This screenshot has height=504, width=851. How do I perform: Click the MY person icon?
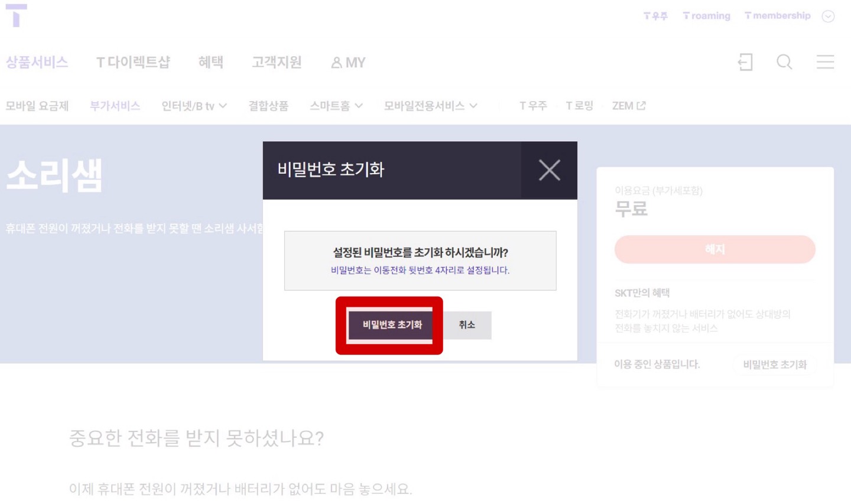(336, 62)
